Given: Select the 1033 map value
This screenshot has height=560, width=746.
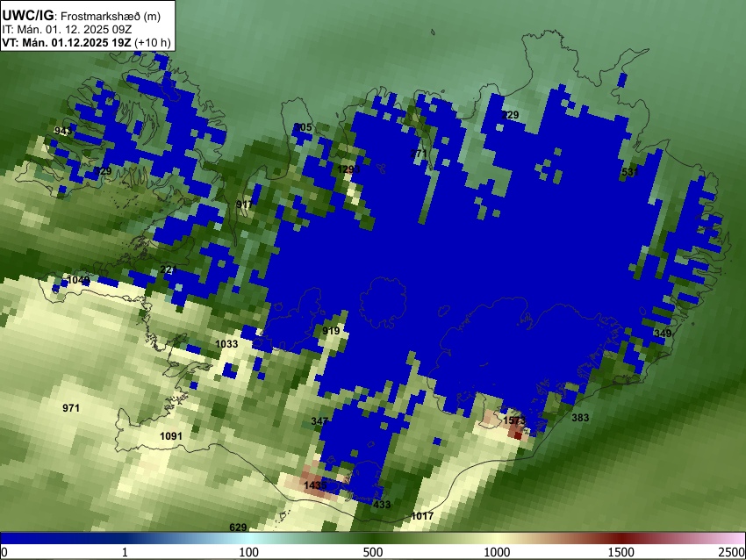Looking at the screenshot, I should (226, 343).
